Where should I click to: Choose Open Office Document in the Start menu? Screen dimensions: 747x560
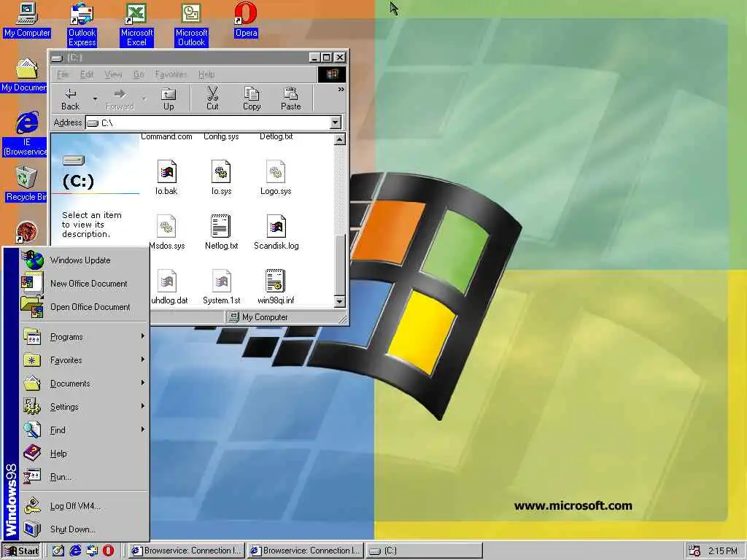[84, 307]
